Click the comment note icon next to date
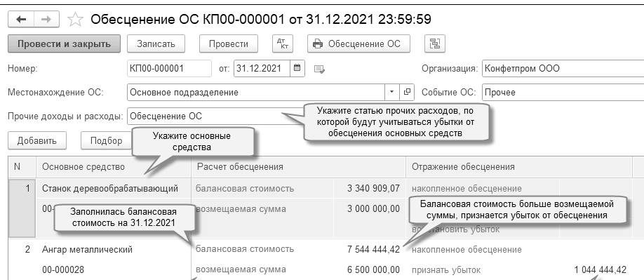Viewport: 644px width, 280px height. 319,69
